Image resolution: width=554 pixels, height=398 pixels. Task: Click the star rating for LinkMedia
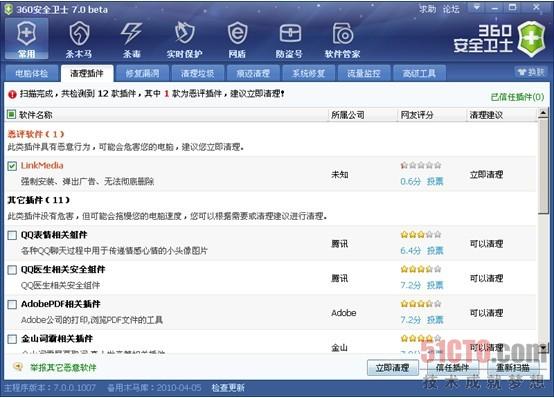point(420,165)
